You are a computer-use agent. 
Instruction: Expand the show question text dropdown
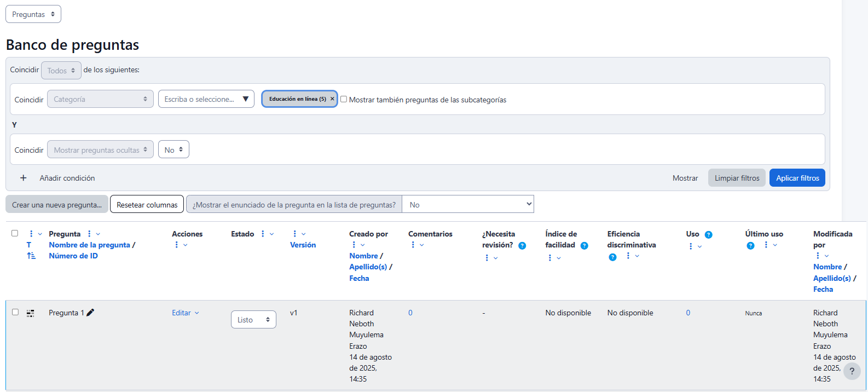467,205
